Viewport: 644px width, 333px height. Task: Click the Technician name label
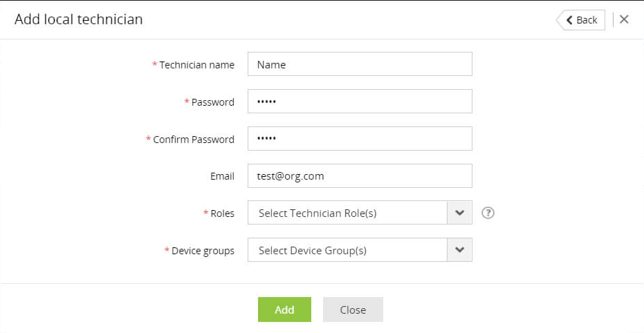pyautogui.click(x=196, y=65)
